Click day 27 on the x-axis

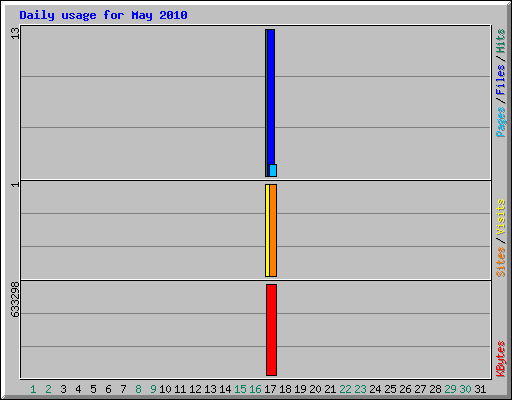[x=420, y=389]
